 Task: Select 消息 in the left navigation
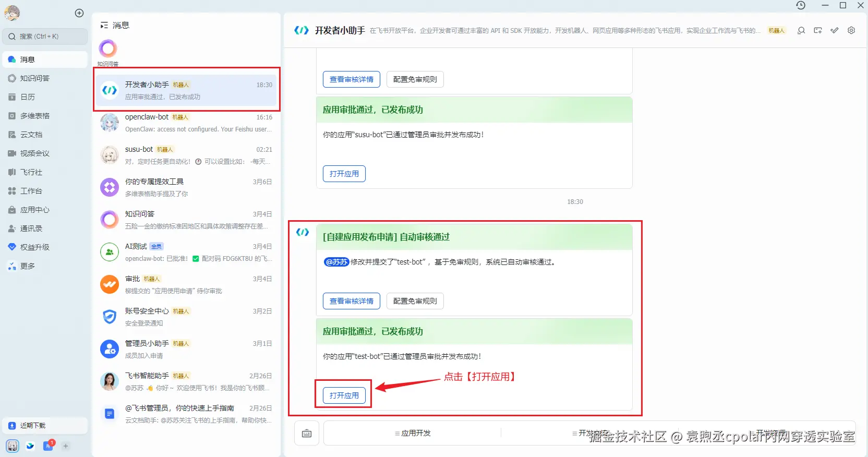(45, 59)
